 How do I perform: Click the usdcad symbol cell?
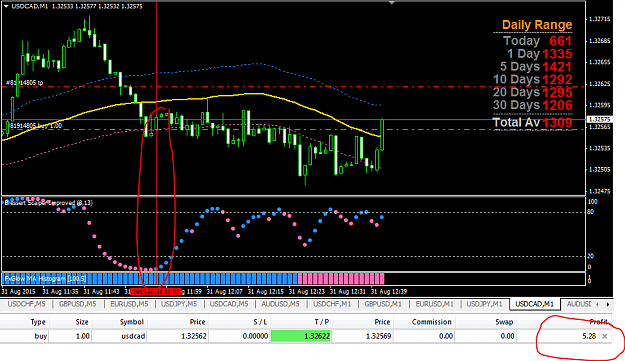(133, 336)
